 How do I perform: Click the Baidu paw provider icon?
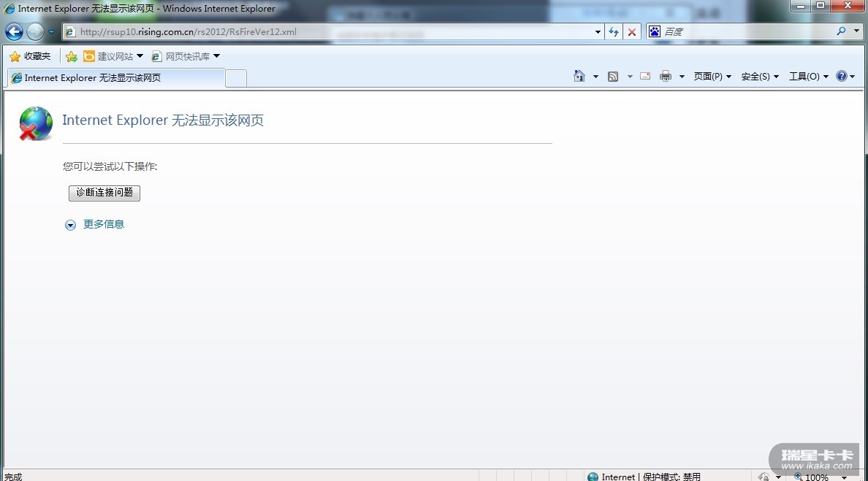click(x=655, y=32)
